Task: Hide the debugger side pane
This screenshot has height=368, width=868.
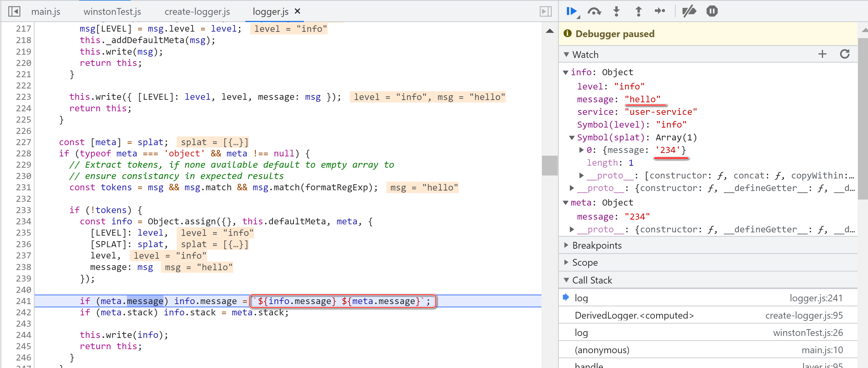Action: 545,12
